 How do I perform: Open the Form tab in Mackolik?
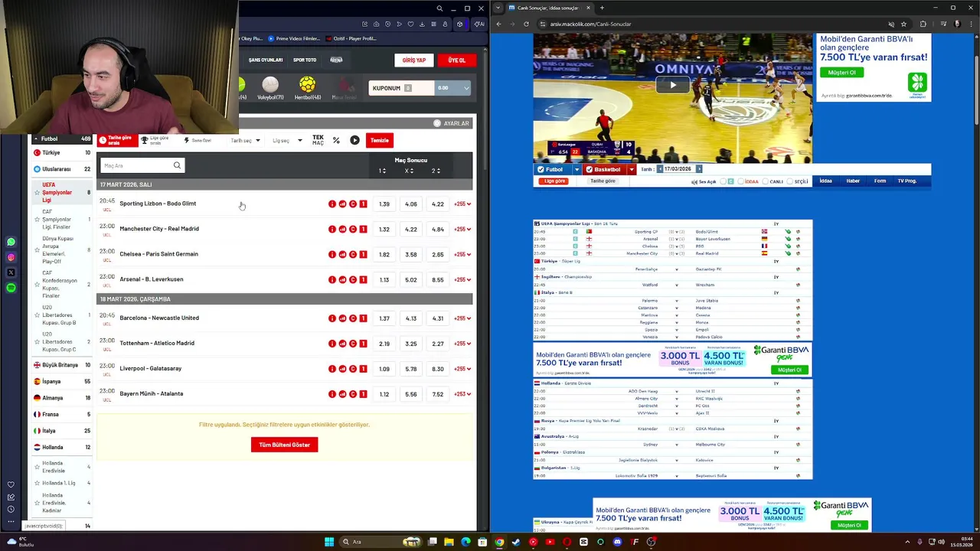[880, 181]
